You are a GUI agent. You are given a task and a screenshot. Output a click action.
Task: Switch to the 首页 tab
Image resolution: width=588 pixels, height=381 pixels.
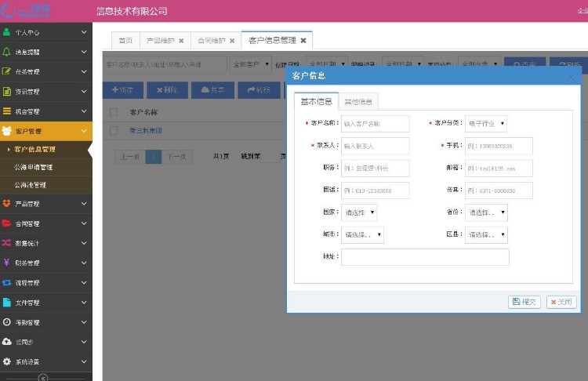coord(125,41)
